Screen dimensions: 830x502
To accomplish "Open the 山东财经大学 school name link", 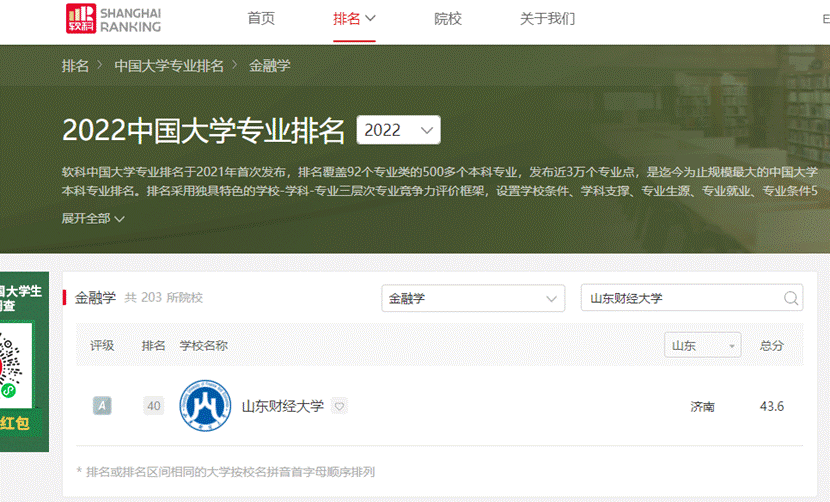I will click(x=283, y=406).
